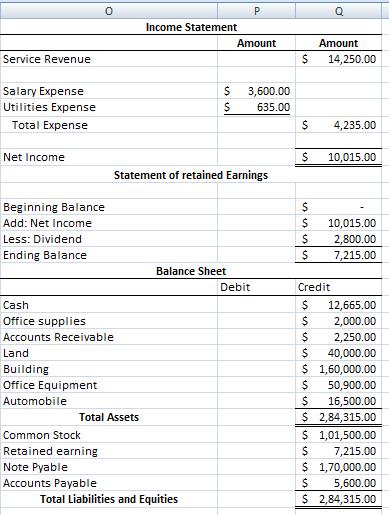The image size is (389, 515).
Task: Click the Retained earning label
Action: coord(50,451)
